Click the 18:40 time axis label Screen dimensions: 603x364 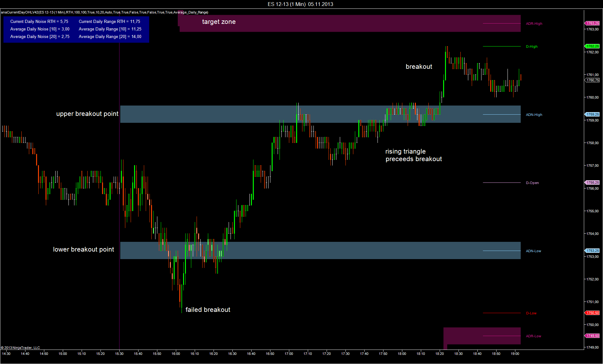pyautogui.click(x=477, y=354)
